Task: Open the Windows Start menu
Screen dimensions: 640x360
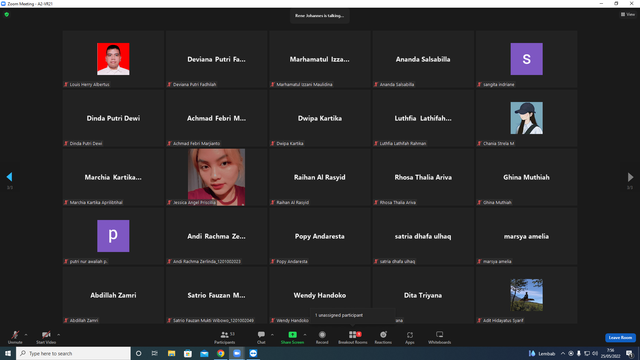Action: [8, 353]
